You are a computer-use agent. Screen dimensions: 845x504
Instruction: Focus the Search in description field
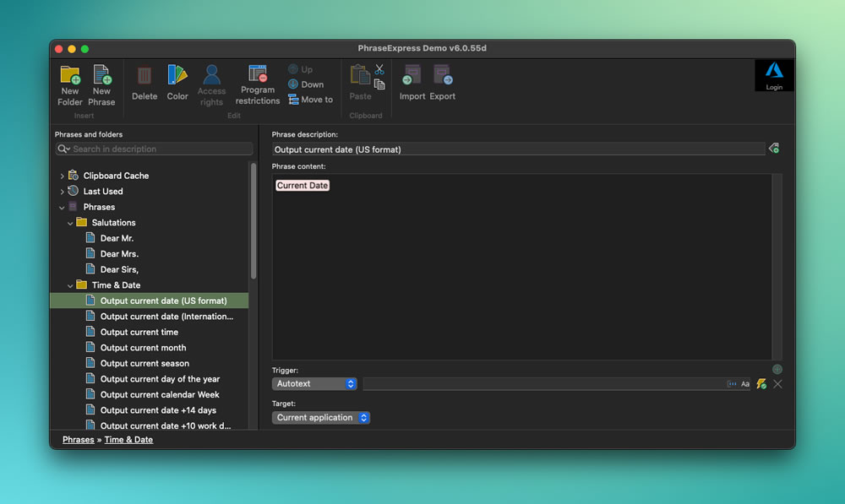[154, 149]
